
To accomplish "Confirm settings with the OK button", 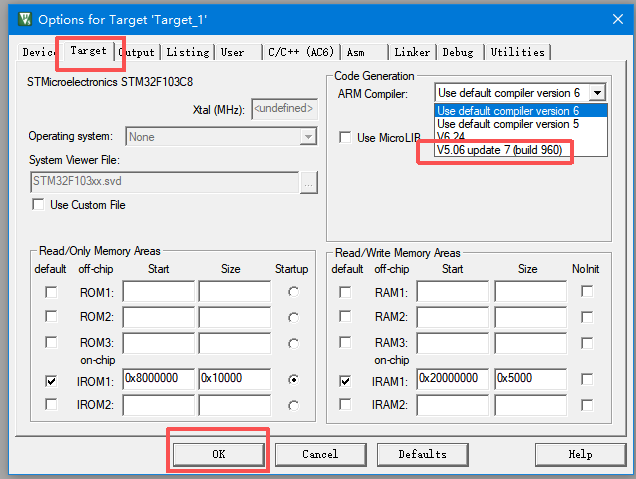I will pyautogui.click(x=219, y=454).
